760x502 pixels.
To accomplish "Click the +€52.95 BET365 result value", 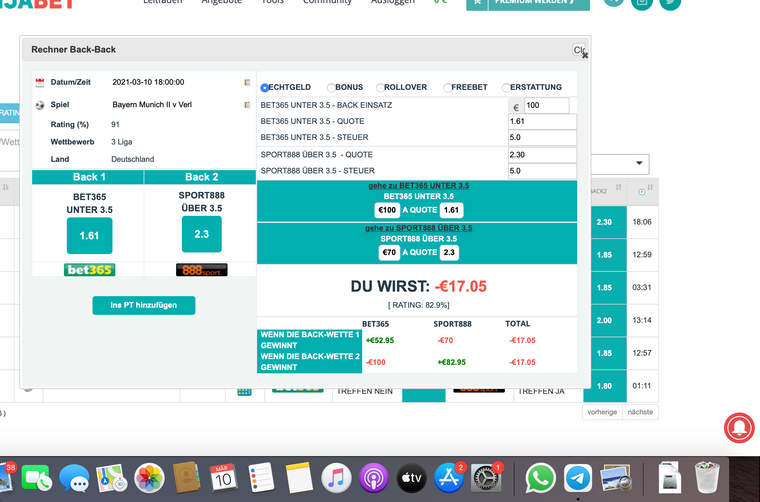I will pyautogui.click(x=380, y=341).
